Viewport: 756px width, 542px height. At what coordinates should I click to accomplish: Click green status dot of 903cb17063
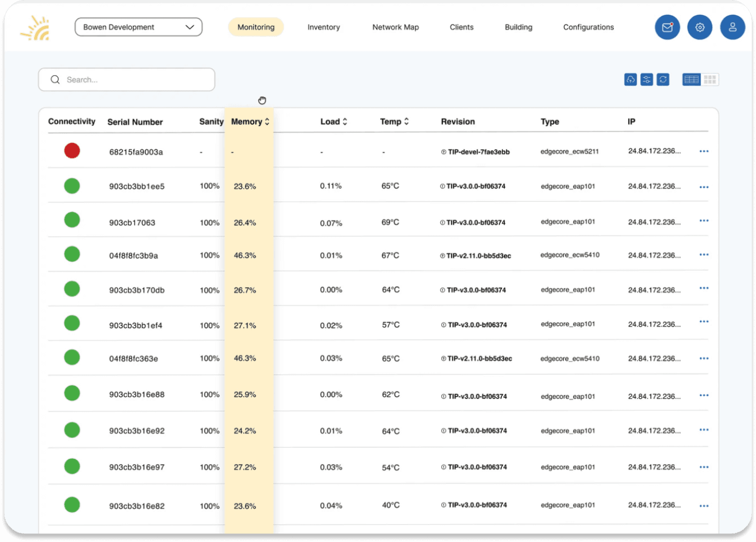(x=72, y=219)
